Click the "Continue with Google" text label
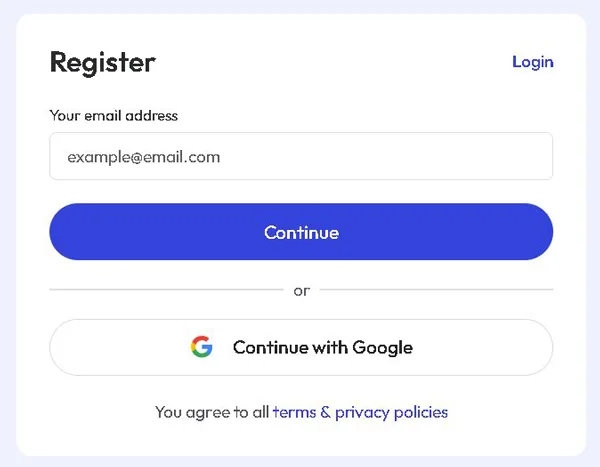Viewport: 600px width, 467px height. pyautogui.click(x=323, y=347)
